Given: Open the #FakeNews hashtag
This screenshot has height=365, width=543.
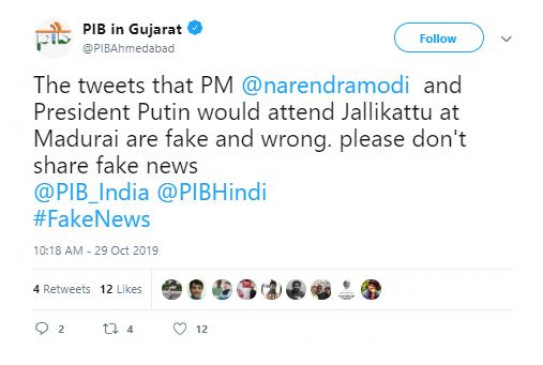Looking at the screenshot, I should 92,219.
